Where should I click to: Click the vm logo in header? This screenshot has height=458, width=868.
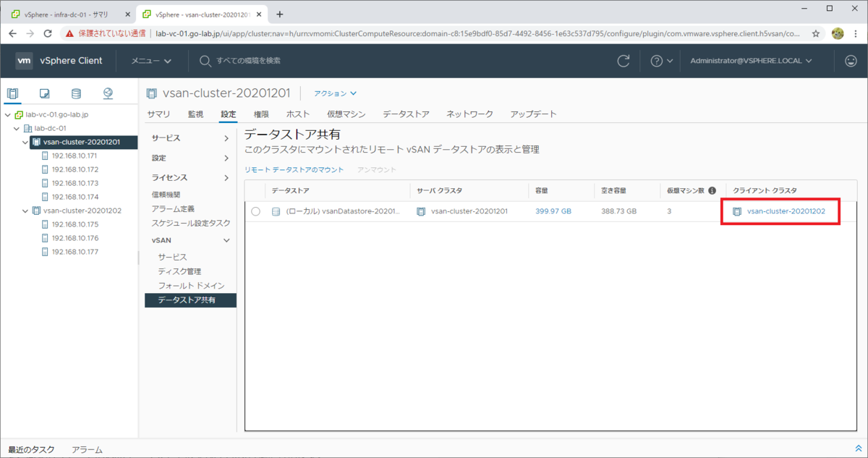(x=24, y=61)
